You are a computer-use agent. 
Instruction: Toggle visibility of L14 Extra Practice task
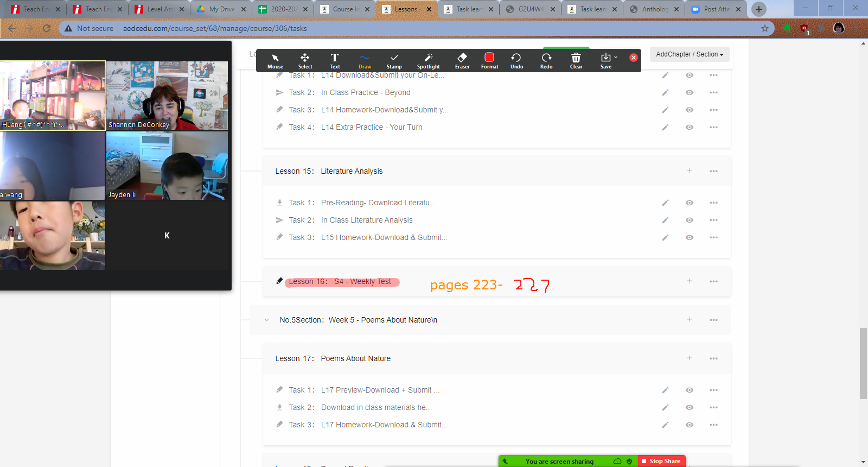pos(690,128)
